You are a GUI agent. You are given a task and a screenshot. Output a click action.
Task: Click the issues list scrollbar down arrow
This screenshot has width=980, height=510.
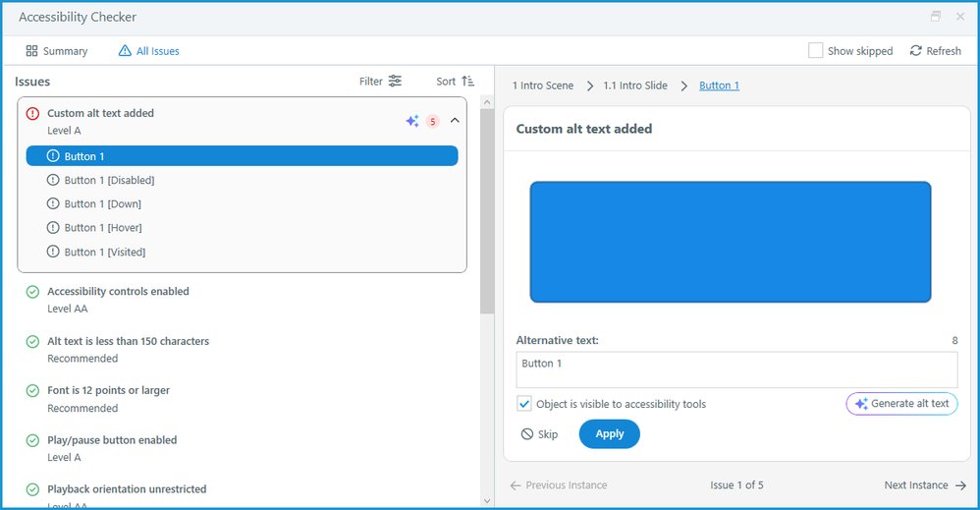pyautogui.click(x=487, y=499)
